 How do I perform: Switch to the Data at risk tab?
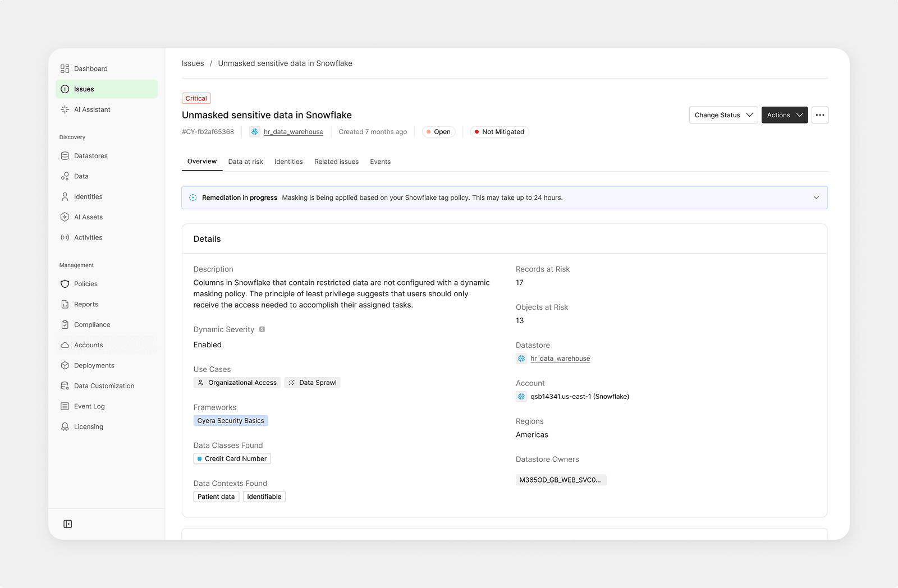pos(245,162)
